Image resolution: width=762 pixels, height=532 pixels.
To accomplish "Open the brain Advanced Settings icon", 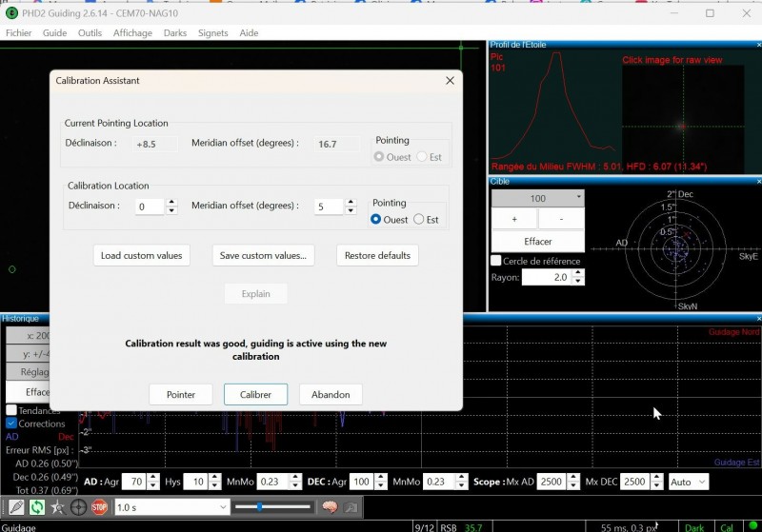I will pyautogui.click(x=330, y=507).
